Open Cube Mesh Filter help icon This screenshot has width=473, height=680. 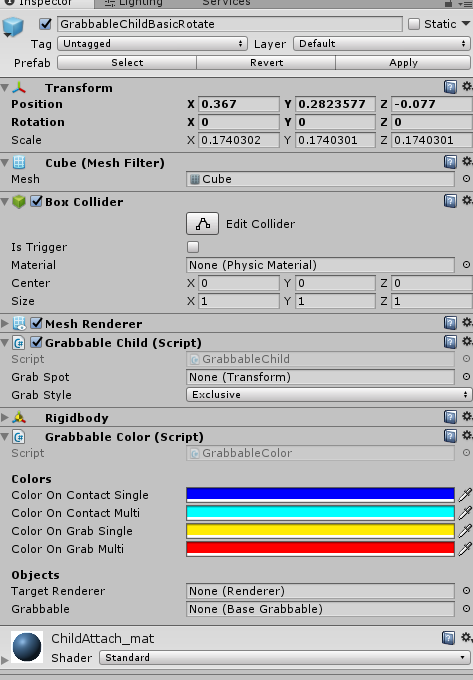click(x=450, y=162)
